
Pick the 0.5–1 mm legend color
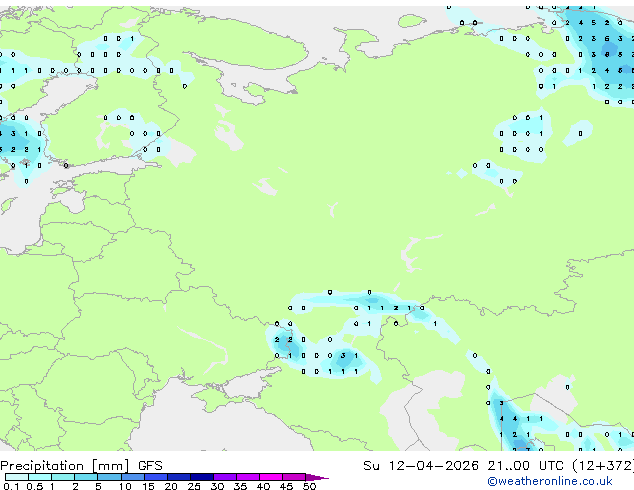click(40, 477)
